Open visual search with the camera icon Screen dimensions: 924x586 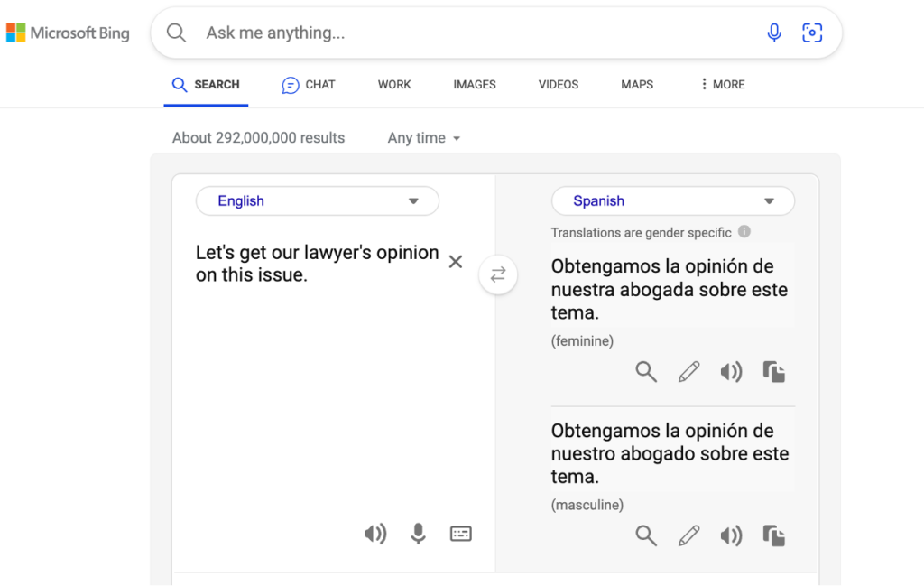(x=811, y=33)
